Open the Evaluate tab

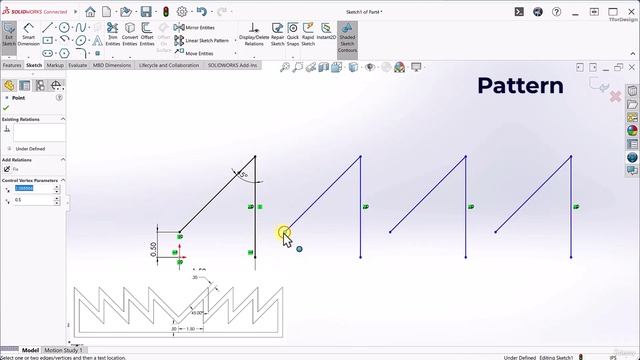(x=78, y=65)
